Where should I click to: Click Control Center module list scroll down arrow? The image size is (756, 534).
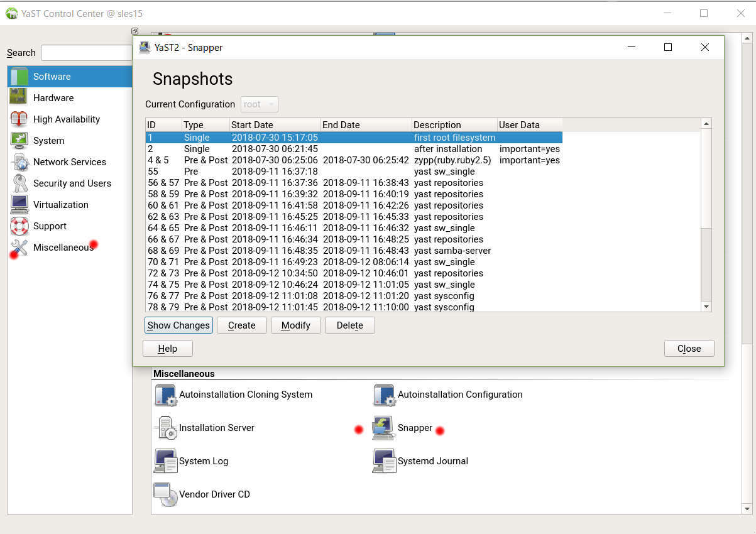click(747, 508)
